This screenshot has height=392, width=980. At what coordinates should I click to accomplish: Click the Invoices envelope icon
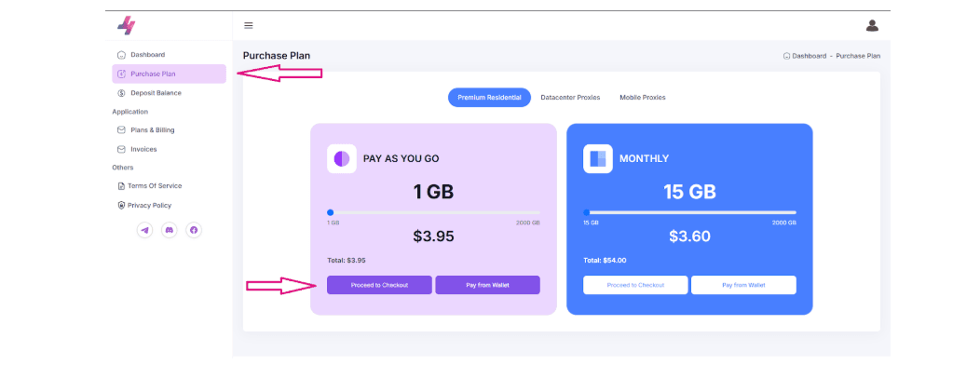click(x=122, y=149)
